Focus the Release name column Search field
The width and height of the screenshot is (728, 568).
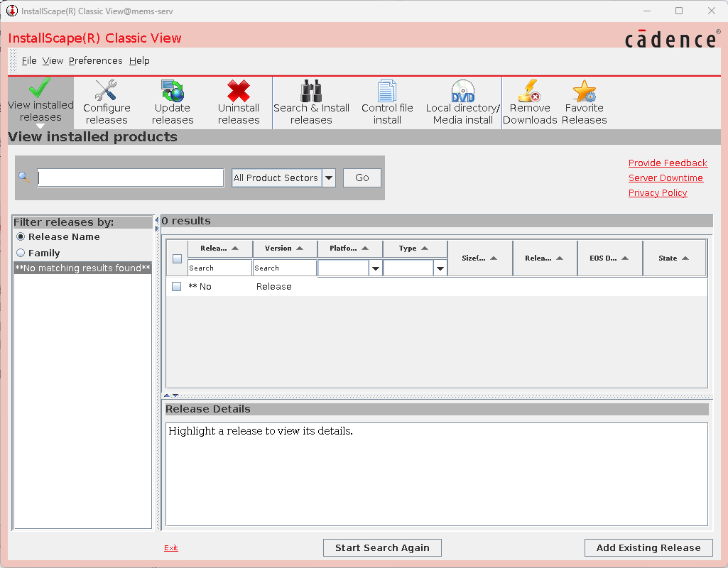pos(219,268)
